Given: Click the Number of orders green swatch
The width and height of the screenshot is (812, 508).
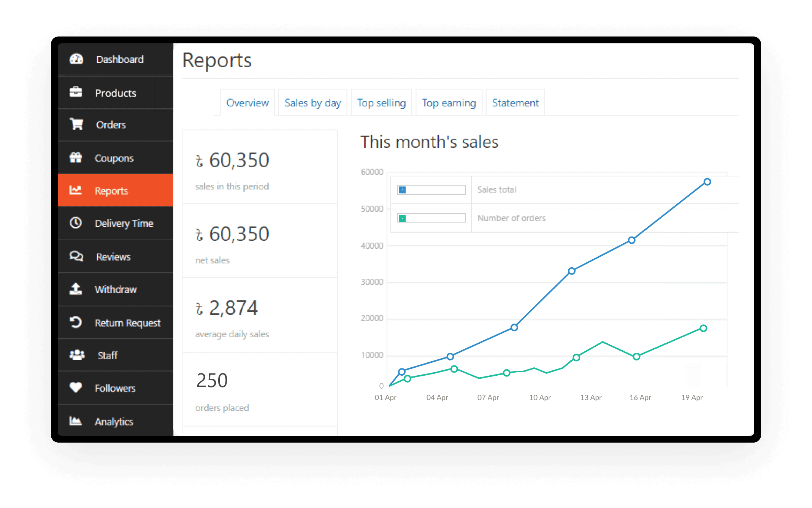Looking at the screenshot, I should 402,218.
